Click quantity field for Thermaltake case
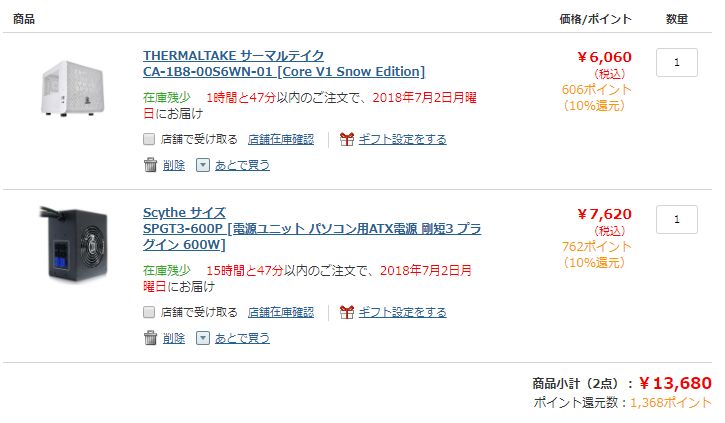 pyautogui.click(x=677, y=62)
